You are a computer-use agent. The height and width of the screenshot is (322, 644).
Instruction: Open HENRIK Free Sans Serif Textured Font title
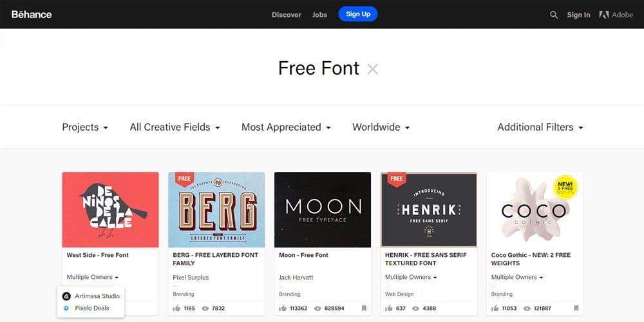point(426,259)
